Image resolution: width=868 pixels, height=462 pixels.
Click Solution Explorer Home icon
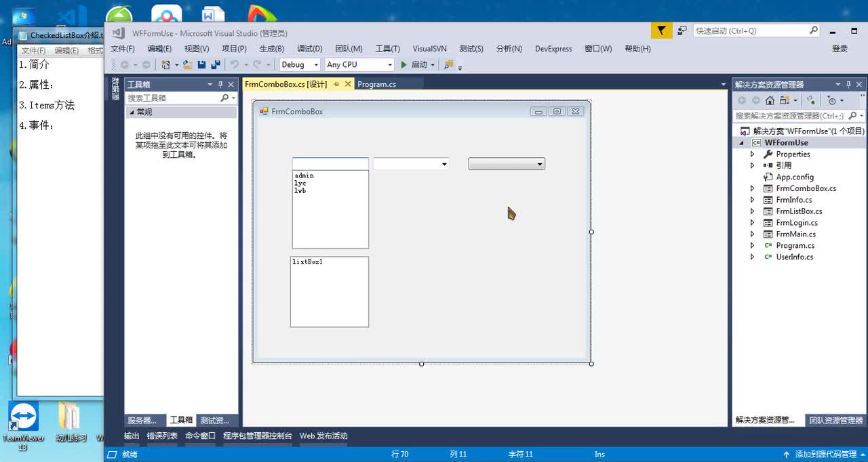point(770,100)
